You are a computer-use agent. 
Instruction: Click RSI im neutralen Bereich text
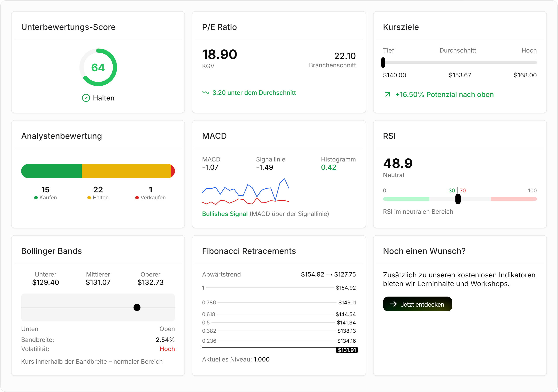pos(418,212)
